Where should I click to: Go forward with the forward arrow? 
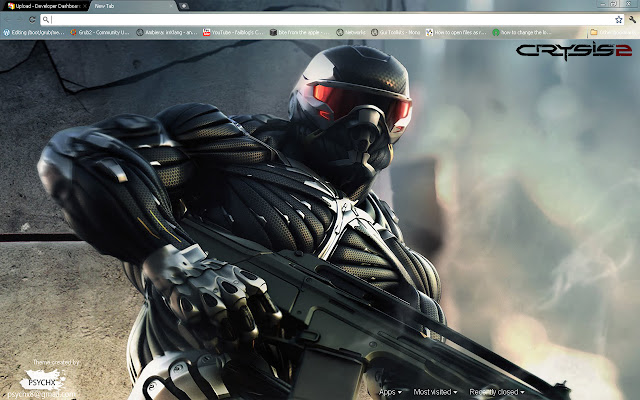pyautogui.click(x=20, y=19)
